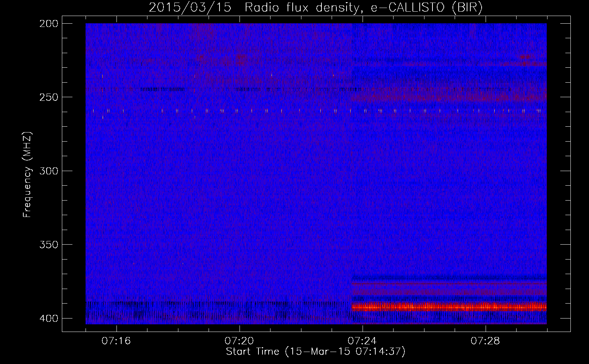
Task: Select the 300 frequency tick label
Action: coord(48,171)
